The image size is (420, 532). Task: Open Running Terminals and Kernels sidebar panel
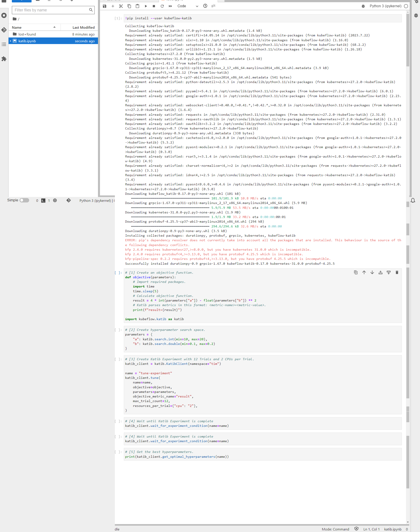(4, 16)
